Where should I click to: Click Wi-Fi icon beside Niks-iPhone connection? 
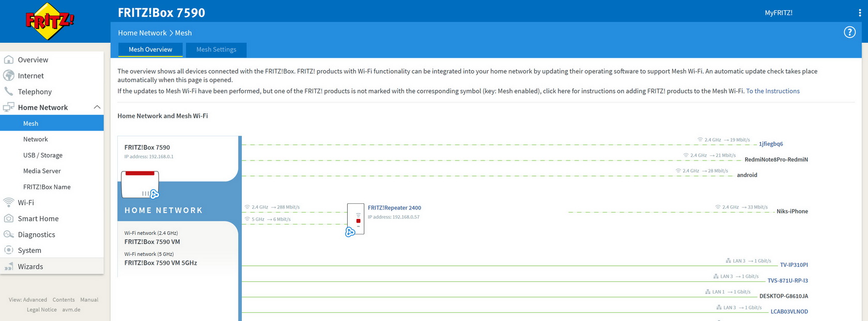tap(718, 207)
